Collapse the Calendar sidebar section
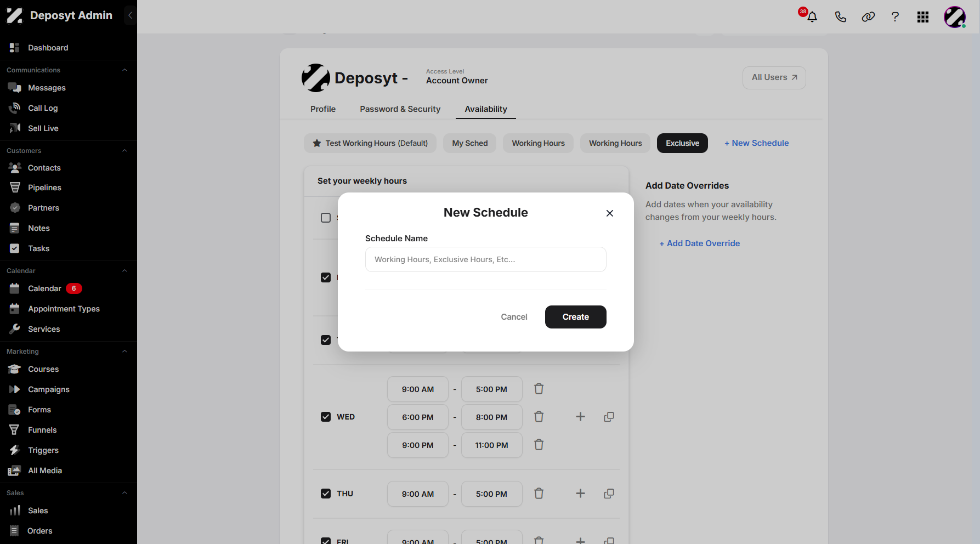Image resolution: width=980 pixels, height=544 pixels. (x=124, y=271)
